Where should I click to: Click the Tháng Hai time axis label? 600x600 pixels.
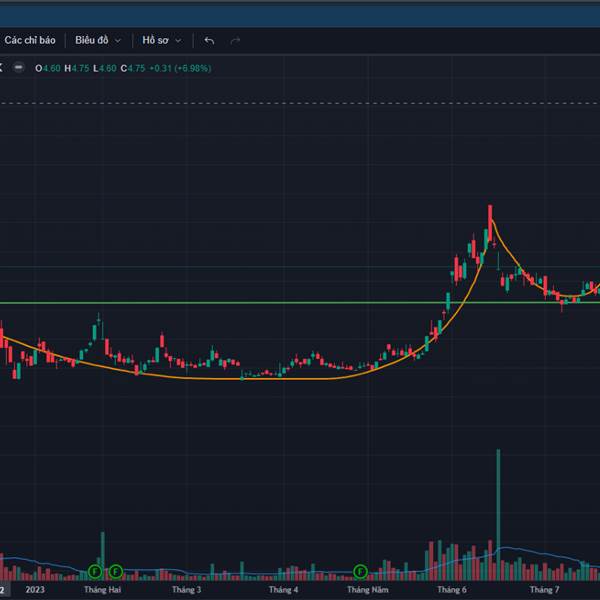(x=103, y=590)
